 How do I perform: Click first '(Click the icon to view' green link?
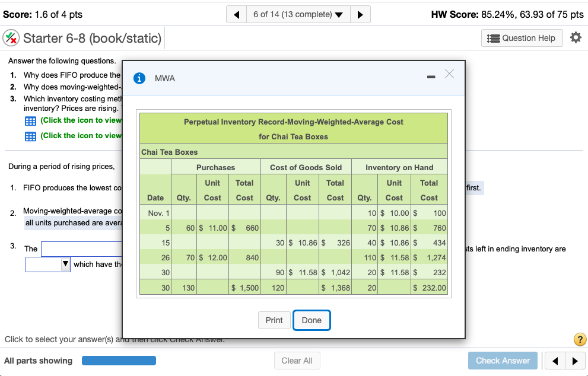coord(81,120)
